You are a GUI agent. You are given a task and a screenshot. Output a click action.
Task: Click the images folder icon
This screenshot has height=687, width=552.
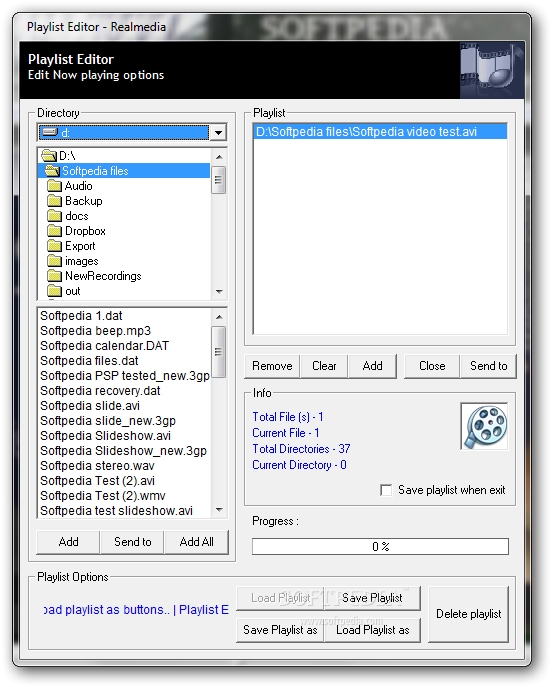pyautogui.click(x=55, y=261)
